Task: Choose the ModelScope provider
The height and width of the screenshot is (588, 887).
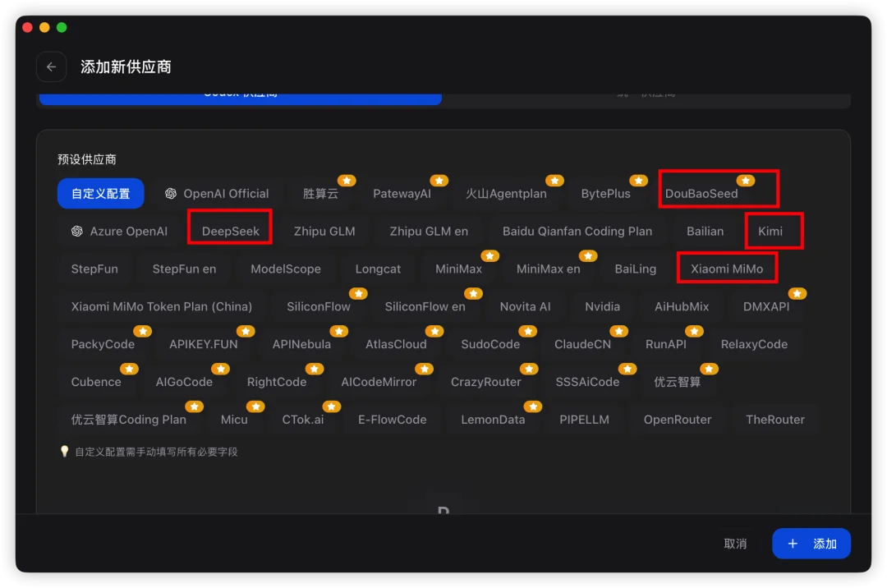Action: coord(286,269)
